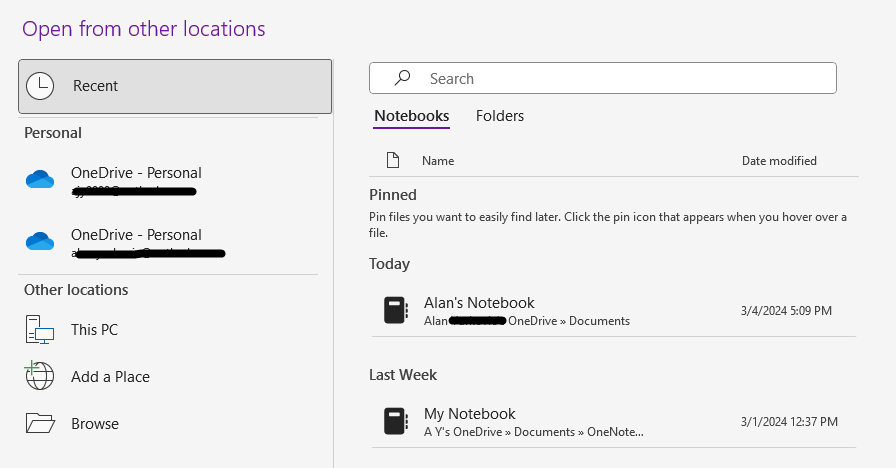Image resolution: width=896 pixels, height=468 pixels.
Task: Select the Recent location button
Action: tap(175, 86)
